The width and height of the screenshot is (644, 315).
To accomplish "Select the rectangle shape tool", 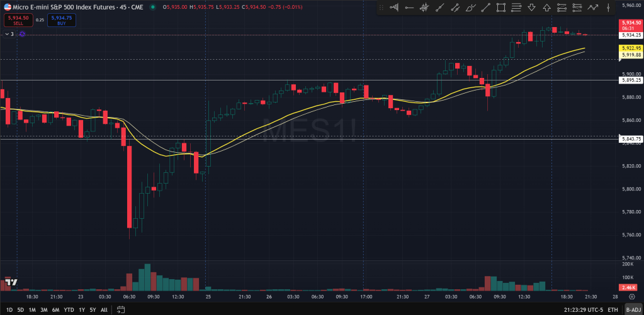I will (x=501, y=8).
